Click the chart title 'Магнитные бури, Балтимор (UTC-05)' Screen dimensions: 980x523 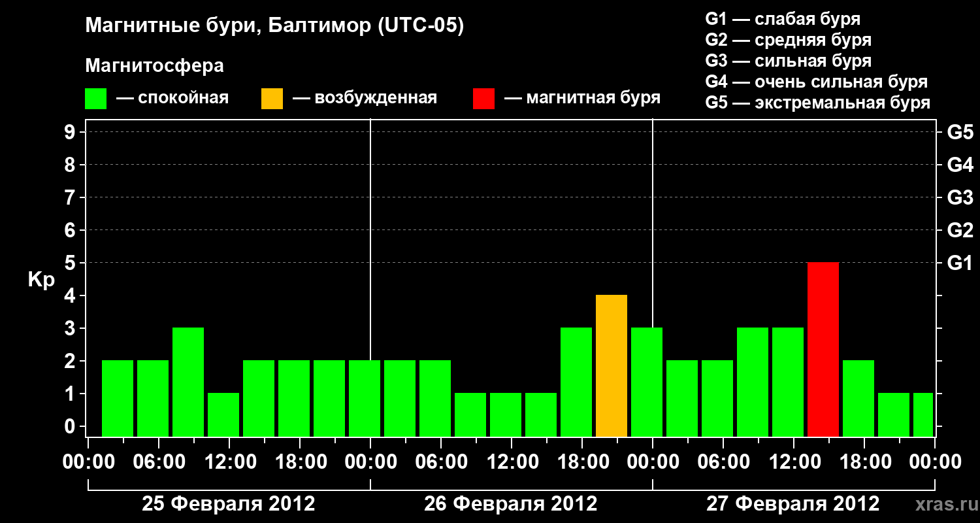click(274, 27)
